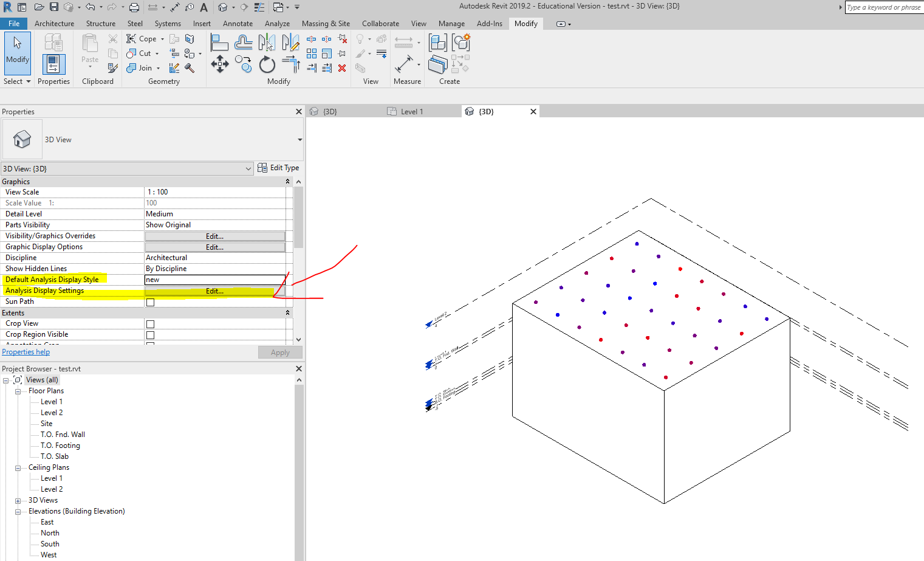Select the Align tool
This screenshot has height=561, width=924.
pos(219,41)
